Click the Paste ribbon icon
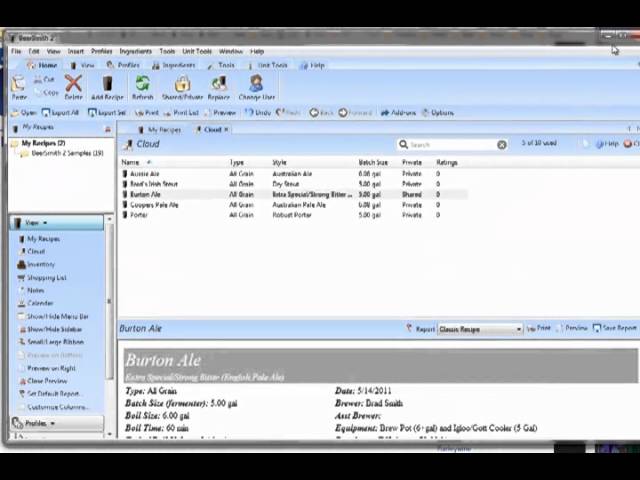This screenshot has height=480, width=640. pyautogui.click(x=19, y=87)
